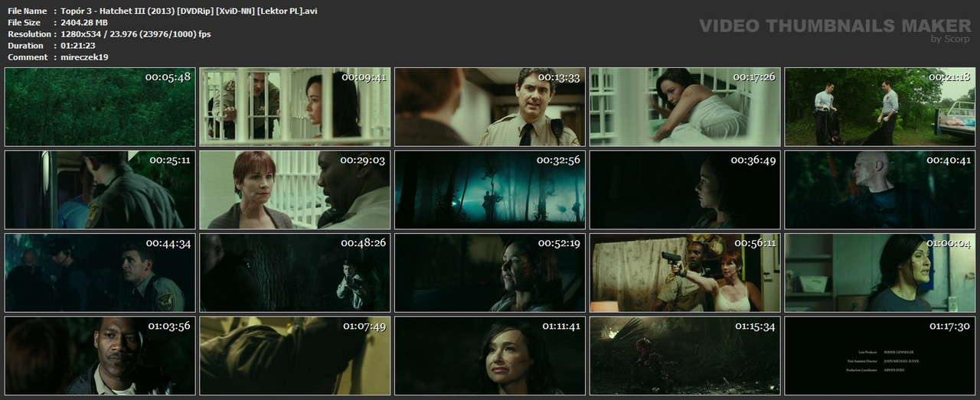Choose the frame stamped 01:07:49

(x=295, y=356)
